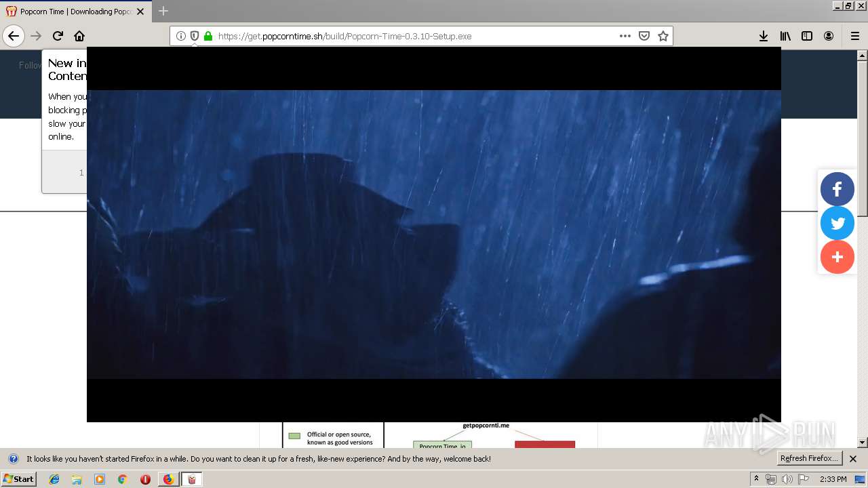
Task: Reload the current page
Action: pos(58,36)
